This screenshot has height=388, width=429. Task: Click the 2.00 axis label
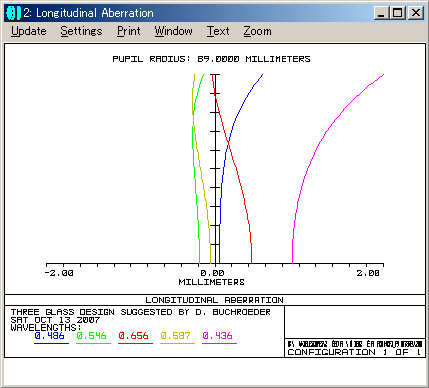coord(368,273)
